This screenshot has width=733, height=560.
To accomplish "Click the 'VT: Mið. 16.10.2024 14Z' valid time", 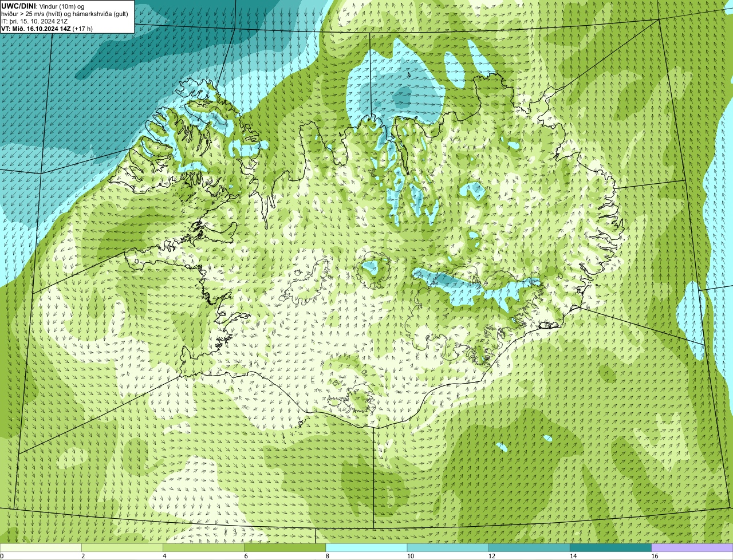I will pos(36,28).
